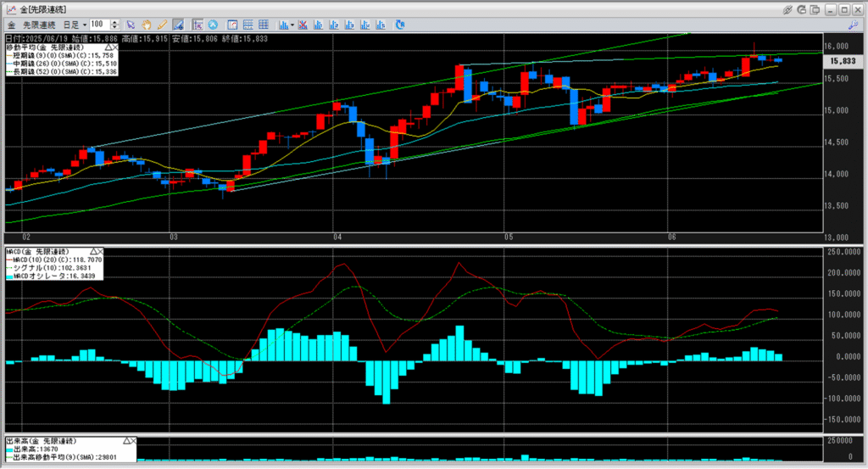Collapse the 出来高 legend with triangle
This screenshot has width=868, height=469.
126,441
